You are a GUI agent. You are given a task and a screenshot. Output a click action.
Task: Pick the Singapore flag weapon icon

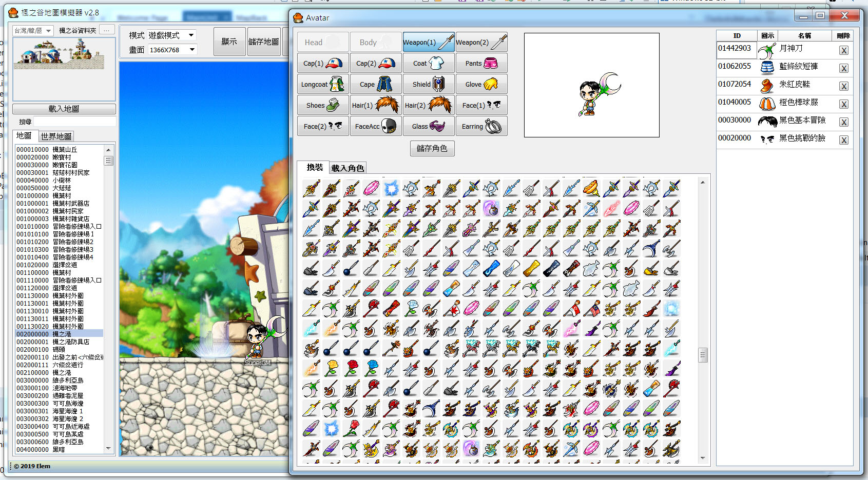[x=571, y=308]
